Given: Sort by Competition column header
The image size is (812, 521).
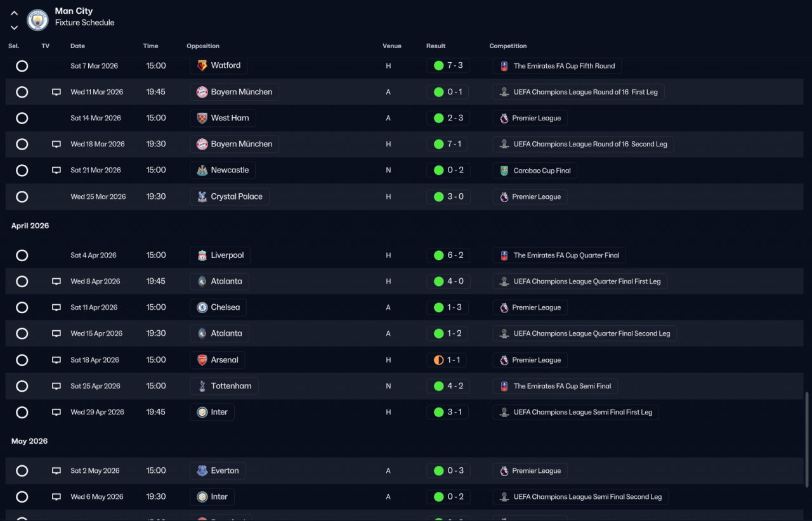Looking at the screenshot, I should click(508, 46).
